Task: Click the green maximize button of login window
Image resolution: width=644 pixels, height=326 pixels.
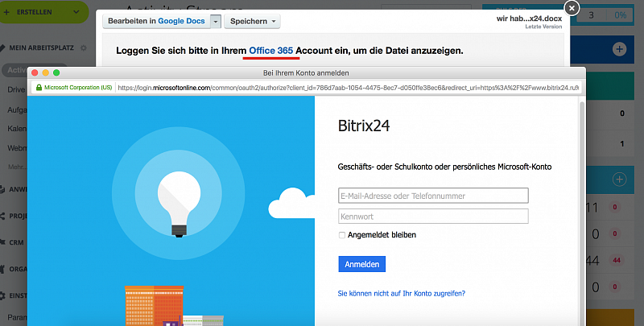Action: (56, 72)
